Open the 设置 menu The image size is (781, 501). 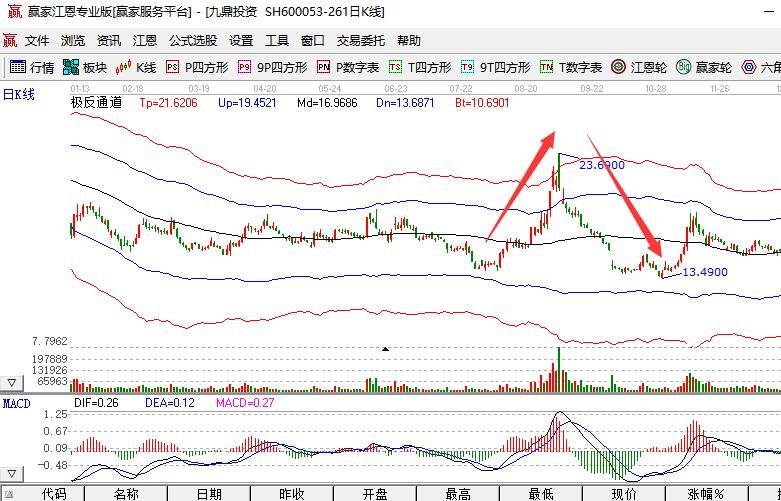tap(241, 40)
